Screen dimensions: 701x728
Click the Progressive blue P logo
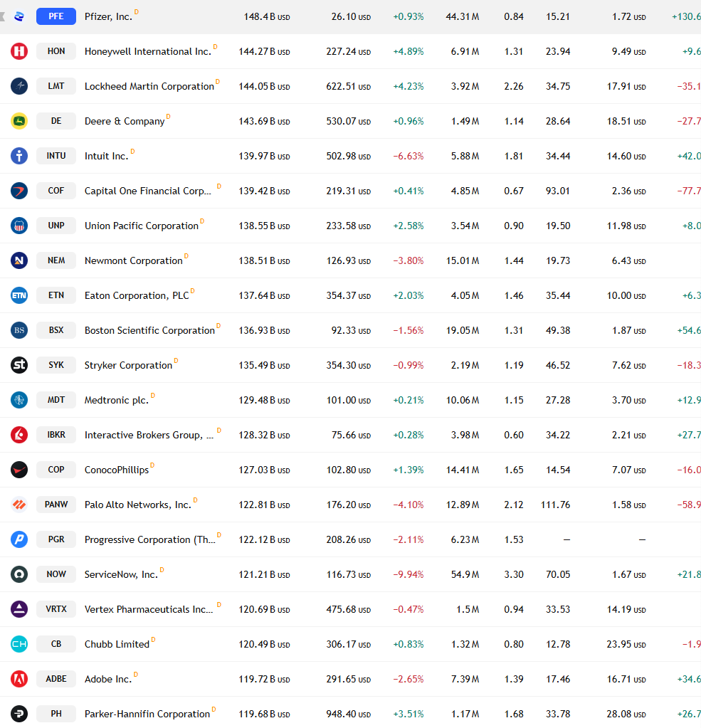(19, 539)
